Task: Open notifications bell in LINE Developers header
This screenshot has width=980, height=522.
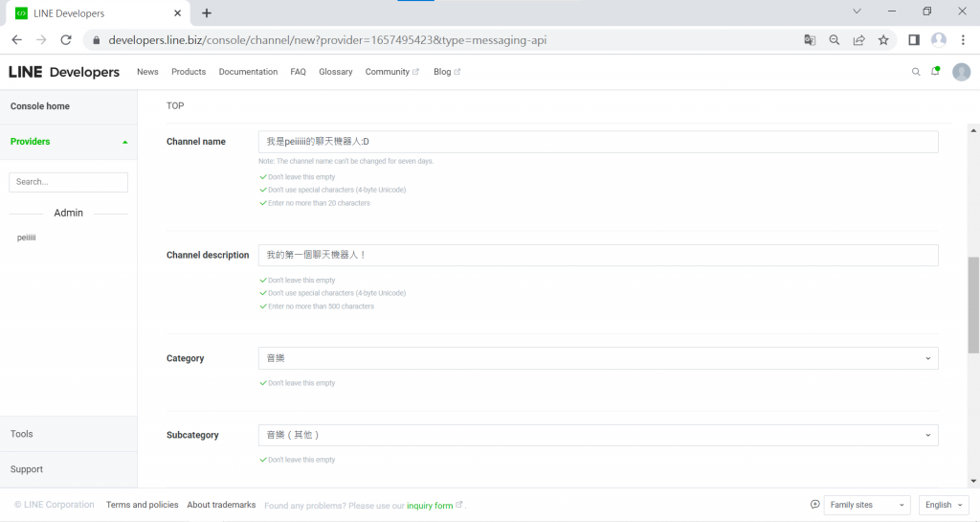Action: click(936, 71)
